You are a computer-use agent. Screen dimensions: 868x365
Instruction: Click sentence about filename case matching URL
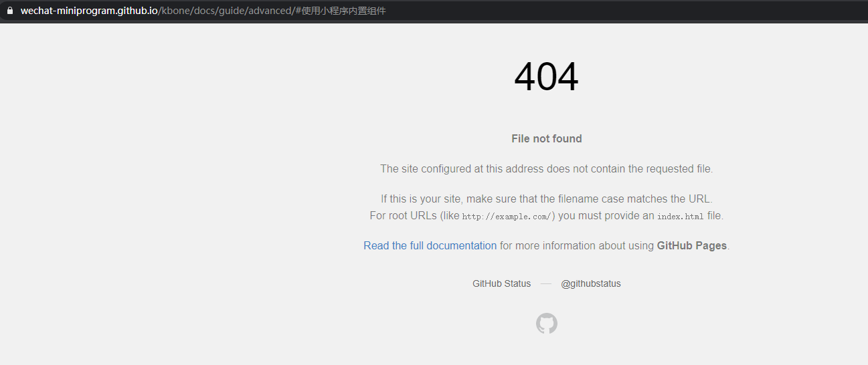point(547,199)
